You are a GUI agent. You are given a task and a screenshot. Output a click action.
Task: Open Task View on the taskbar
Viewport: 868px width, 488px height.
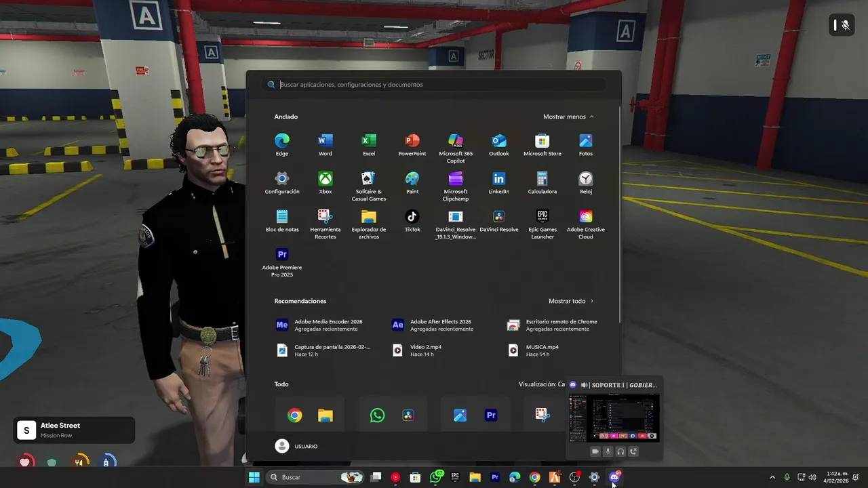[376, 477]
